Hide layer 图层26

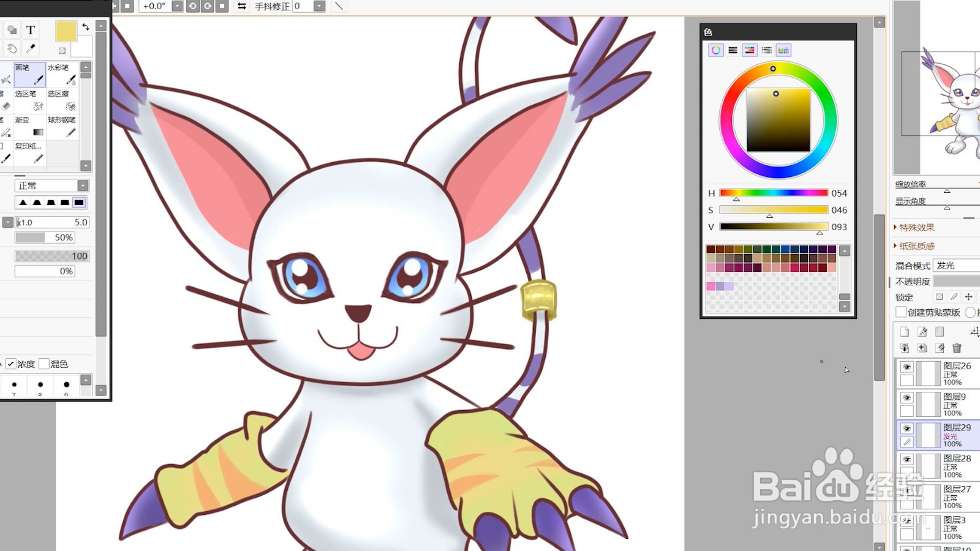(x=907, y=367)
